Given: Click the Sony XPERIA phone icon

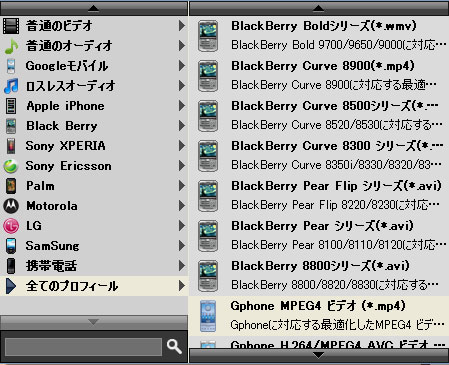Looking at the screenshot, I should click(x=11, y=146).
